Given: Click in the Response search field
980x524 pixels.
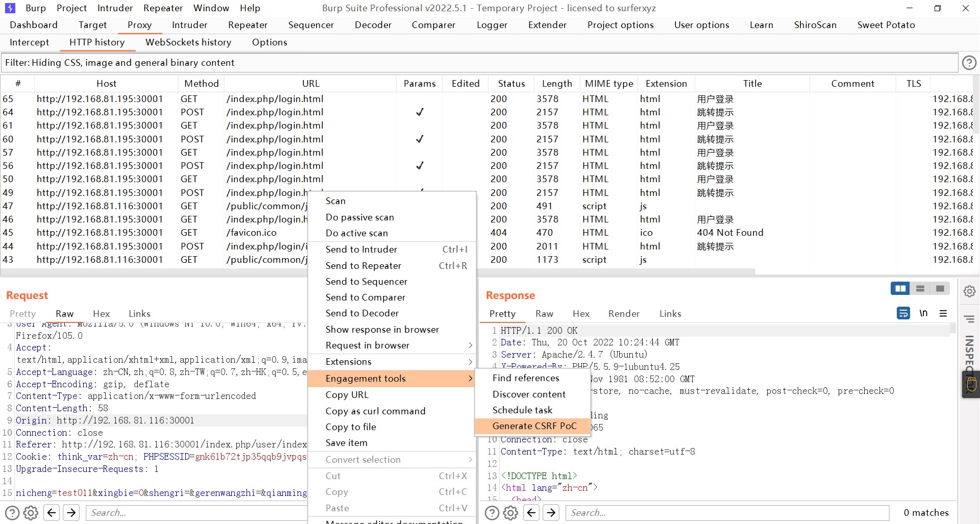Looking at the screenshot, I should pos(727,513).
